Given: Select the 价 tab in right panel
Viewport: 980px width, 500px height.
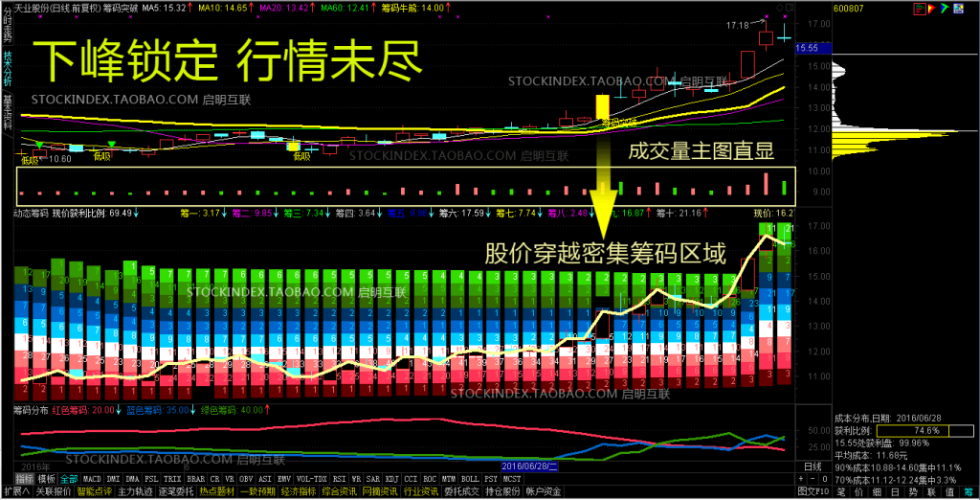Looking at the screenshot, I should coord(859,492).
